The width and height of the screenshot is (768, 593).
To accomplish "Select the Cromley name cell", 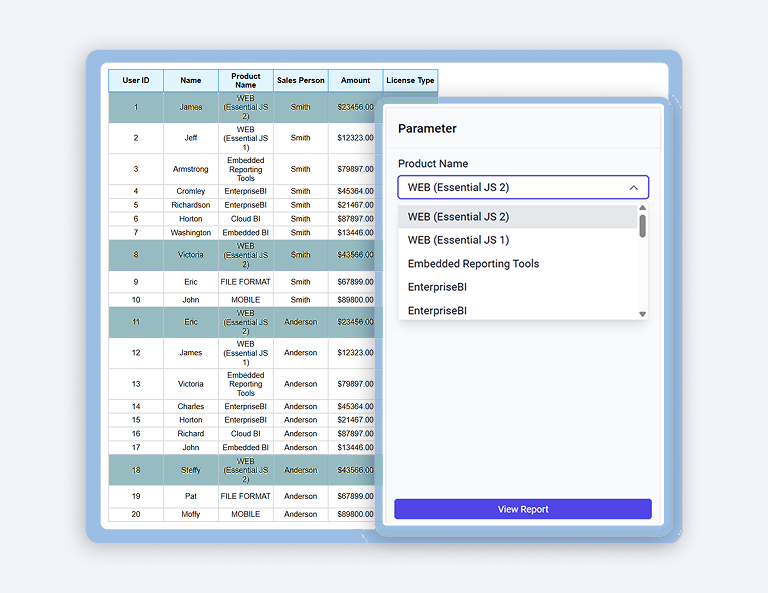I will pos(191,191).
